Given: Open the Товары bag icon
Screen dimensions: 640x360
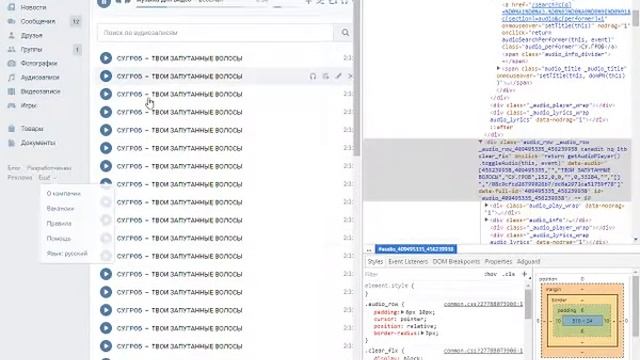Looking at the screenshot, I should click(11, 129).
